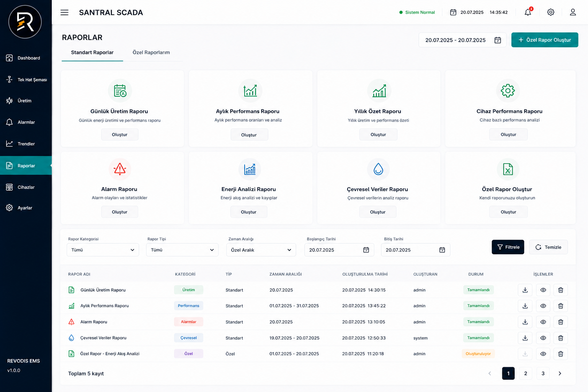Go to Cihazlar in sidebar
Viewport: 588px width, 392px height.
(26, 187)
